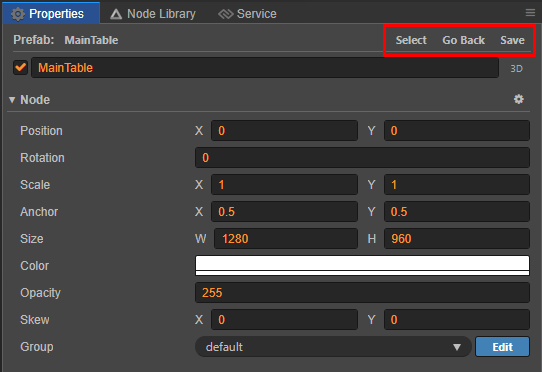Switch to the Service tab
Viewport: 542px width, 372px height.
247,14
